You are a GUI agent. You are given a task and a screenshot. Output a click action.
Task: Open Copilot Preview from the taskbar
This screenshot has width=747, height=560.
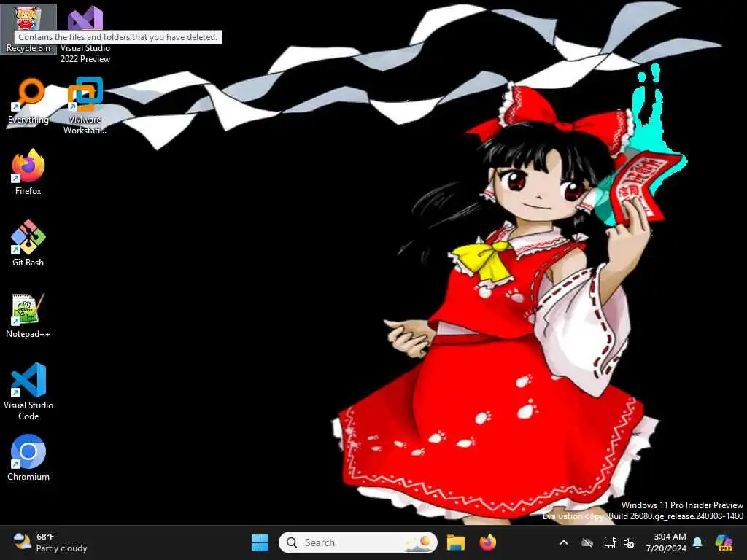724,542
